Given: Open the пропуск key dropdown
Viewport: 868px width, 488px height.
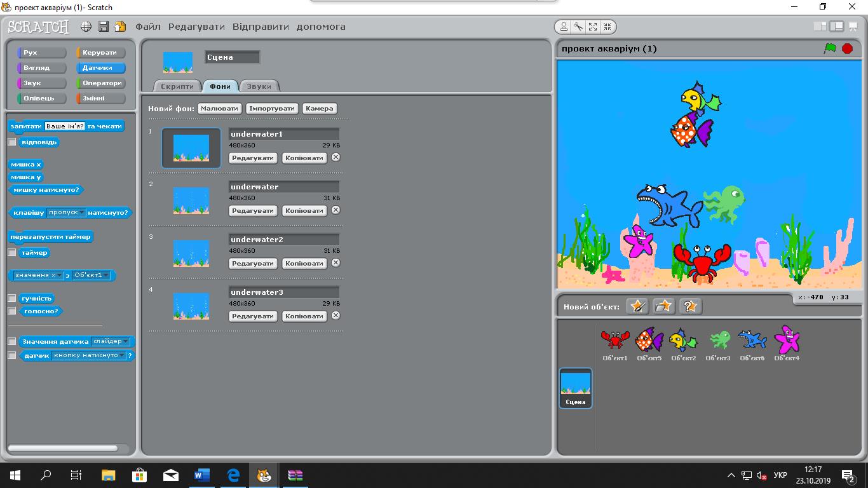Looking at the screenshot, I should (x=66, y=213).
